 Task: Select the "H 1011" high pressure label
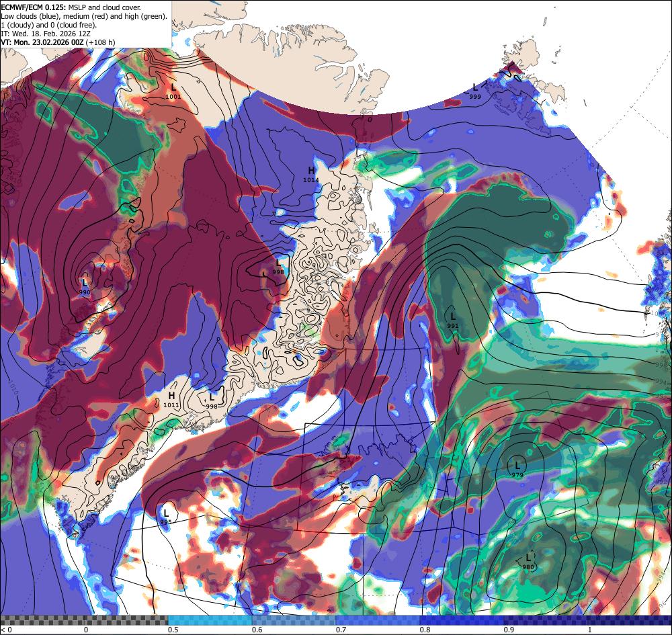pos(171,400)
